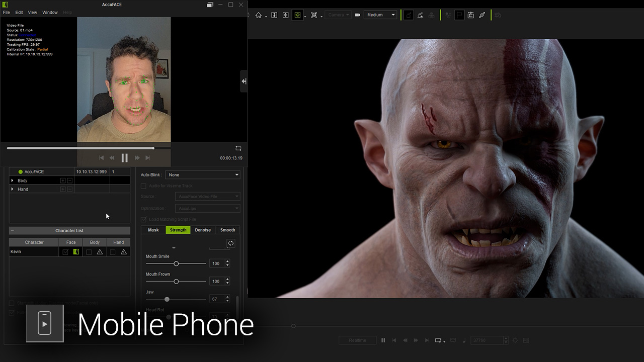Click the drop-to-ground arrow icon in toolbar
The height and width of the screenshot is (362, 644).
(x=274, y=15)
